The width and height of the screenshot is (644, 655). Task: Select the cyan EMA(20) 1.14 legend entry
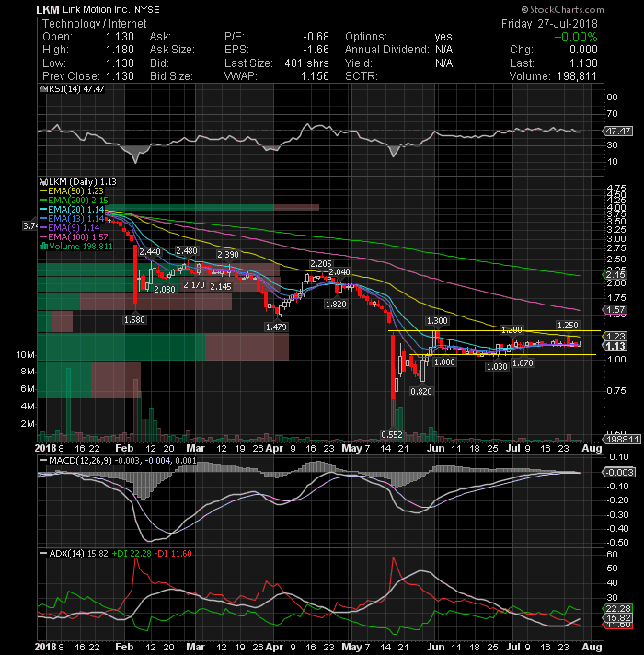point(72,209)
